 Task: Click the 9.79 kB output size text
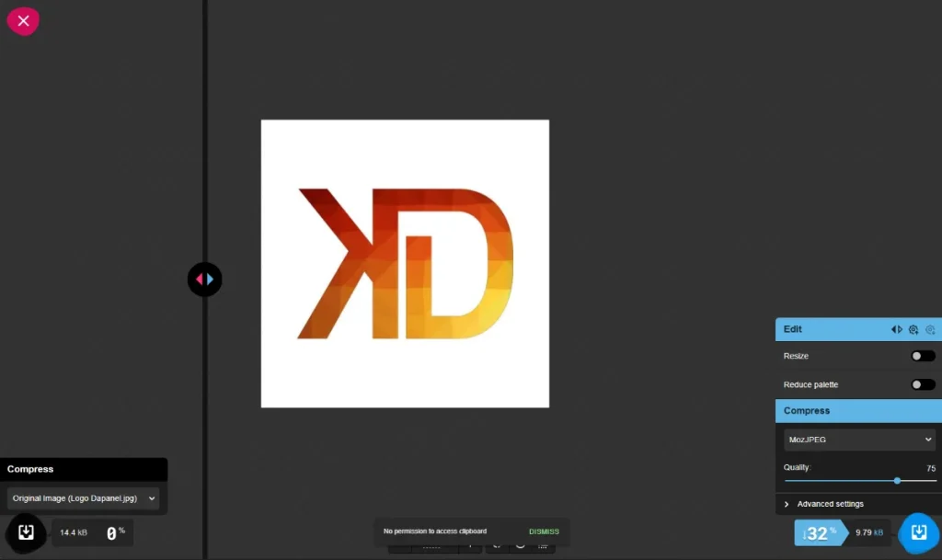(x=868, y=533)
